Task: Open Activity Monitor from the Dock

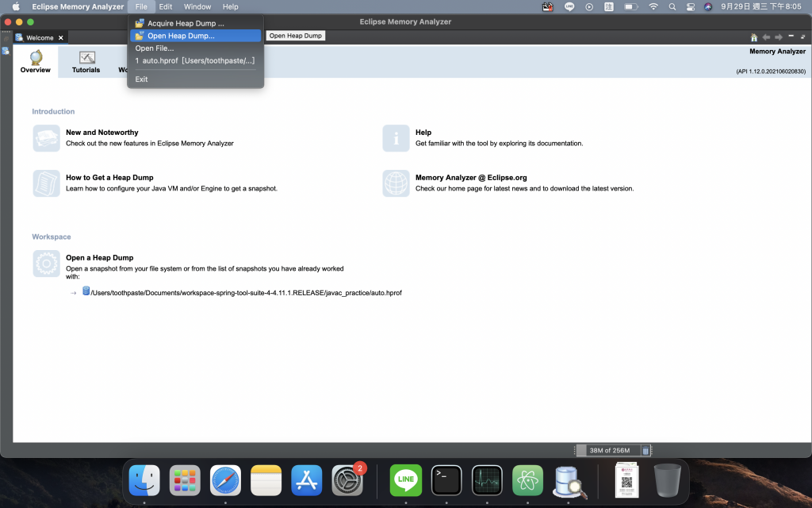Action: pyautogui.click(x=487, y=480)
